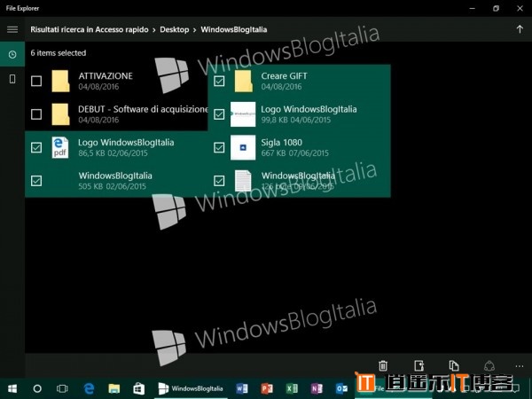Image resolution: width=532 pixels, height=399 pixels.
Task: Open the device storage sidebar icon
Action: pyautogui.click(x=12, y=79)
